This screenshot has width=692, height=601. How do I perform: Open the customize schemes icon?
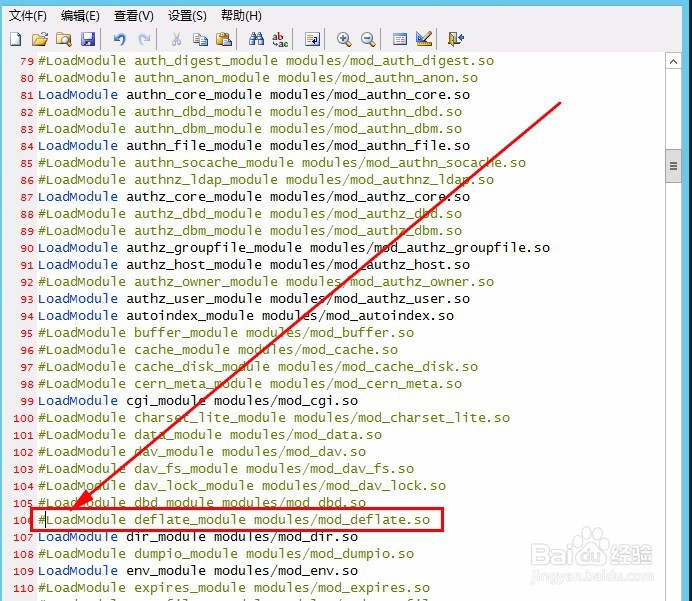(424, 39)
